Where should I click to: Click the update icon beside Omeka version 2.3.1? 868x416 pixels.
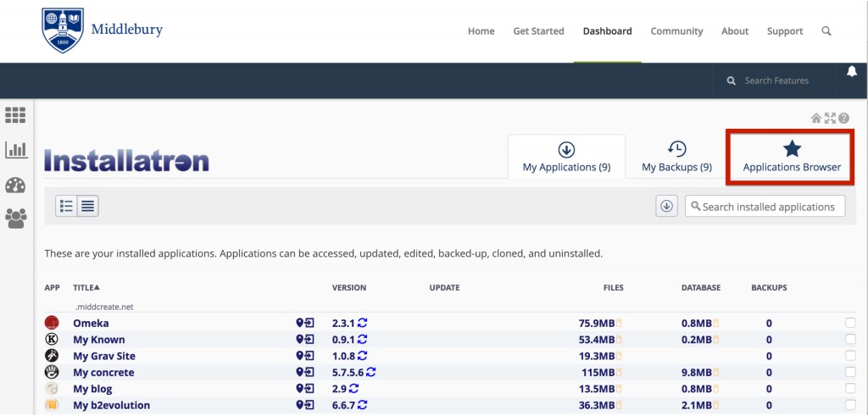pos(363,323)
